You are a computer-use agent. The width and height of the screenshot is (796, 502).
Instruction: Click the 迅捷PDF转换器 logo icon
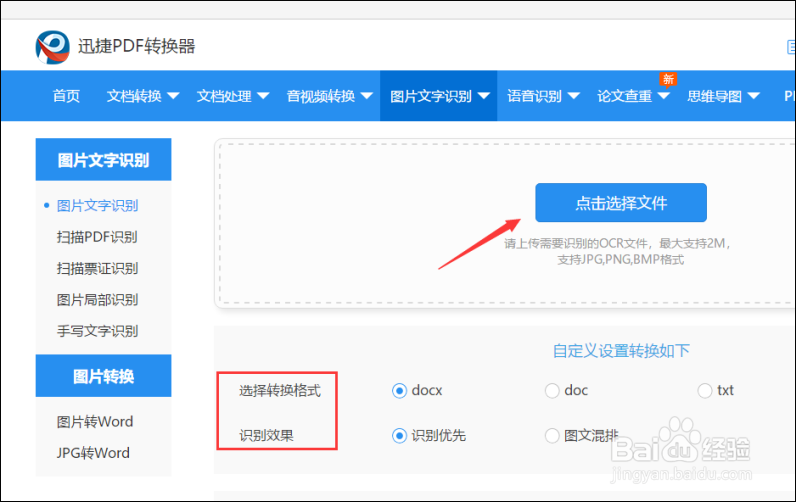(x=53, y=47)
